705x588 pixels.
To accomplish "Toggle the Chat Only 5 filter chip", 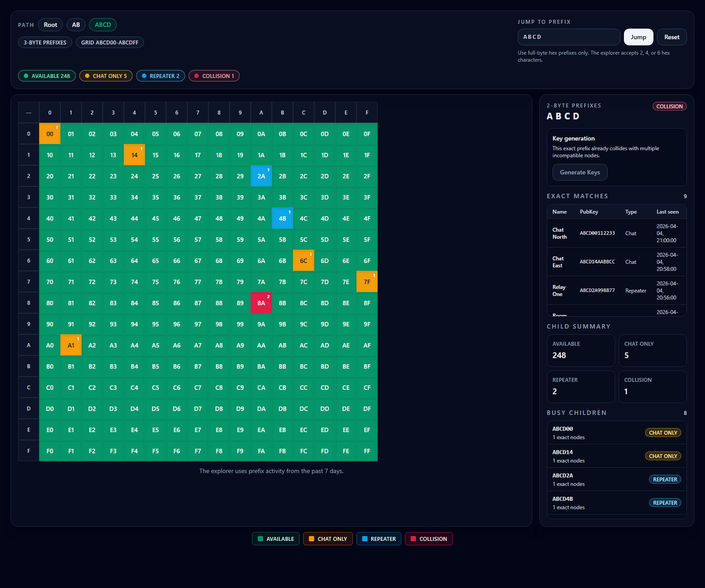I will (106, 76).
